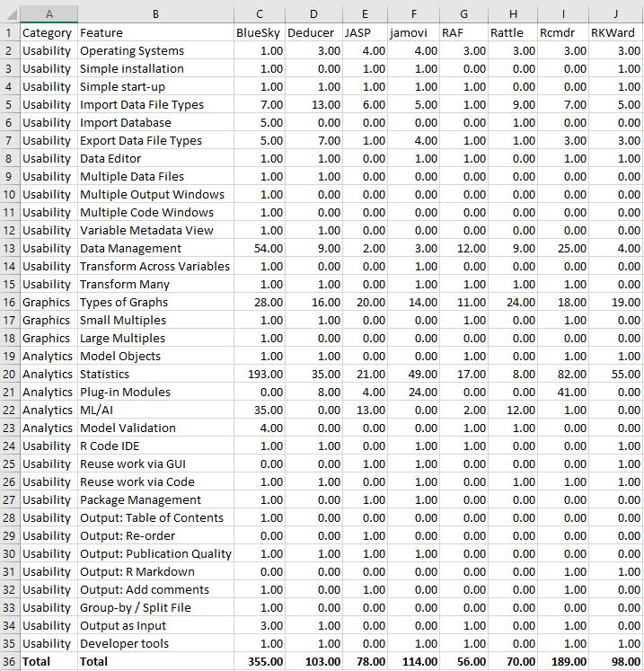Image resolution: width=644 pixels, height=671 pixels.
Task: Select column J header
Action: (615, 14)
